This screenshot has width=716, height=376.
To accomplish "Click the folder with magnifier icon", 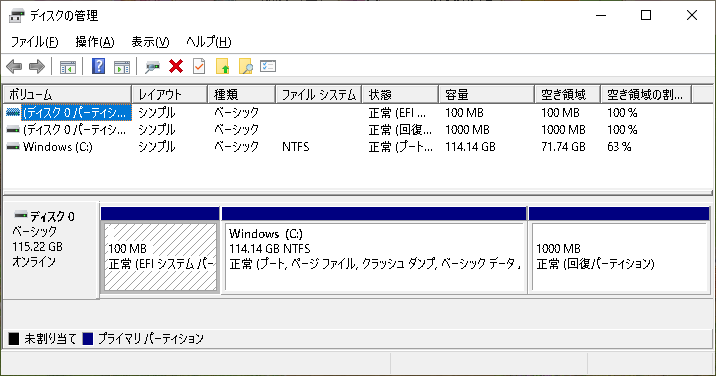I will point(245,67).
